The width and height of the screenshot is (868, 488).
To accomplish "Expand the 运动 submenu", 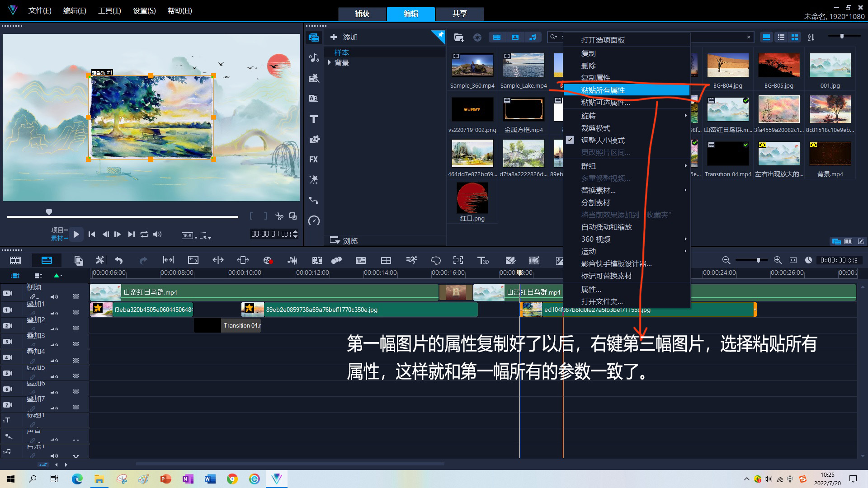I will pos(627,252).
